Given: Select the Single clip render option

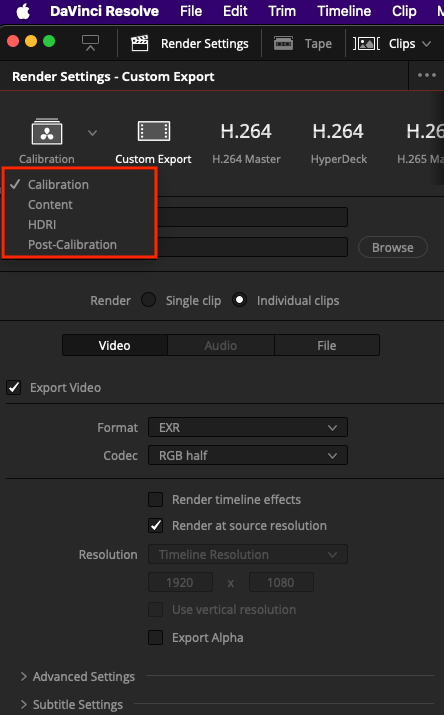Looking at the screenshot, I should [148, 300].
